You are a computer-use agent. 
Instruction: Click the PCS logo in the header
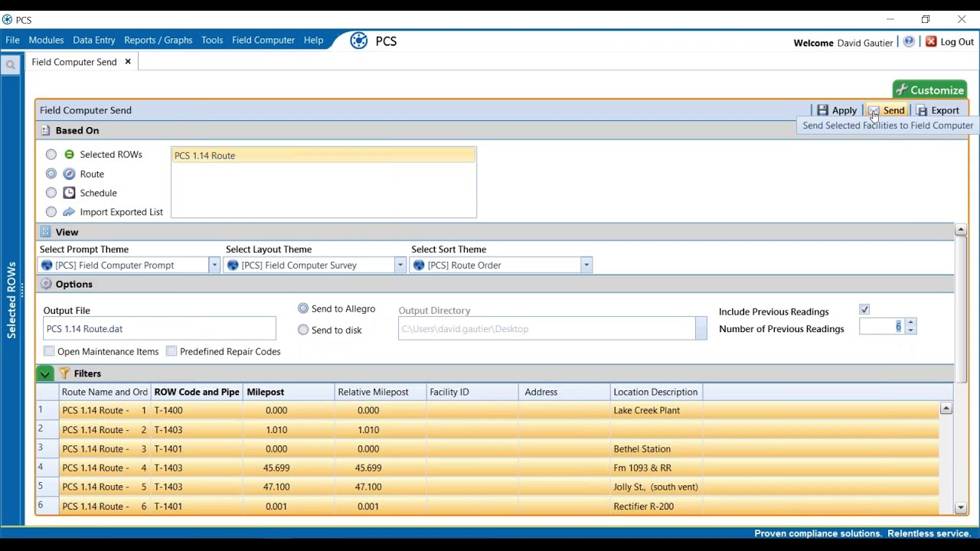358,41
